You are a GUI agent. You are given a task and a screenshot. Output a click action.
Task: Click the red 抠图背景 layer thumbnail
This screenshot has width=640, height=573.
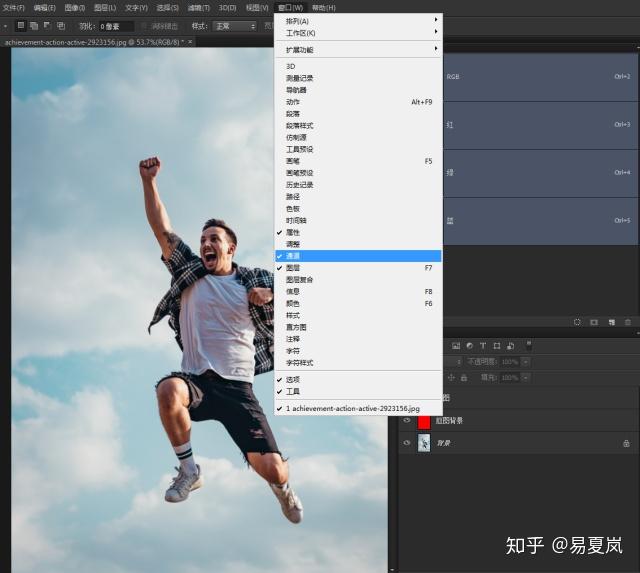point(424,421)
